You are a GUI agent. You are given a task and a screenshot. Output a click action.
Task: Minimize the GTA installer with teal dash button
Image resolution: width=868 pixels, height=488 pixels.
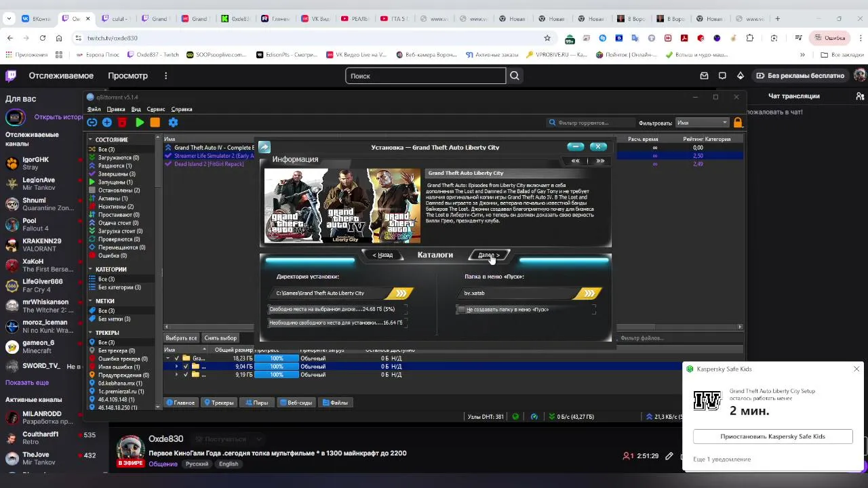tap(575, 146)
